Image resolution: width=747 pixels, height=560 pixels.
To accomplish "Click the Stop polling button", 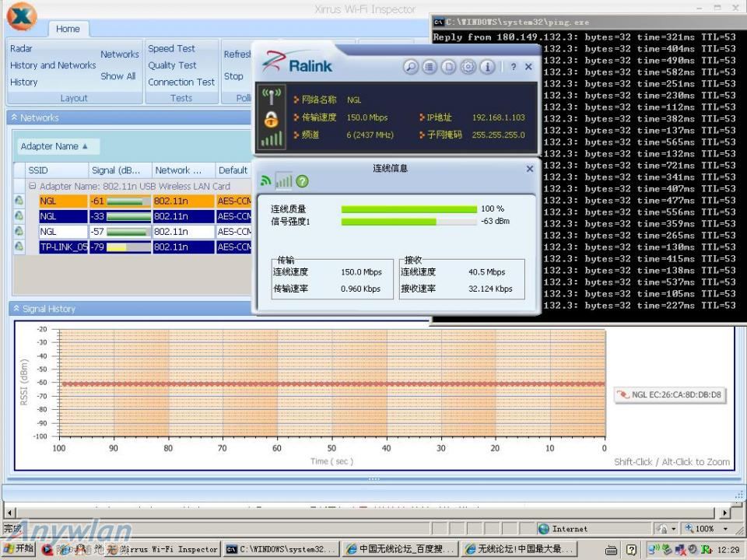I will pos(233,76).
